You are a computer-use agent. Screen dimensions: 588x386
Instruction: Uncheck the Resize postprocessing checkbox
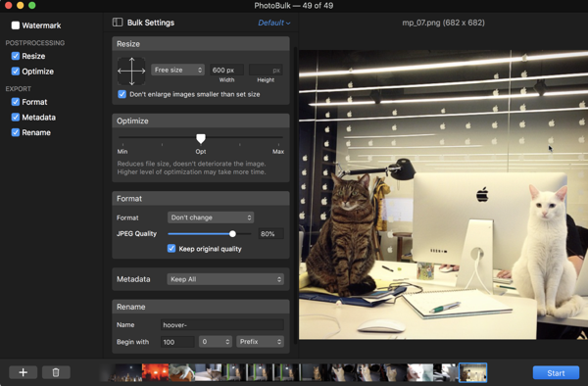[16, 56]
